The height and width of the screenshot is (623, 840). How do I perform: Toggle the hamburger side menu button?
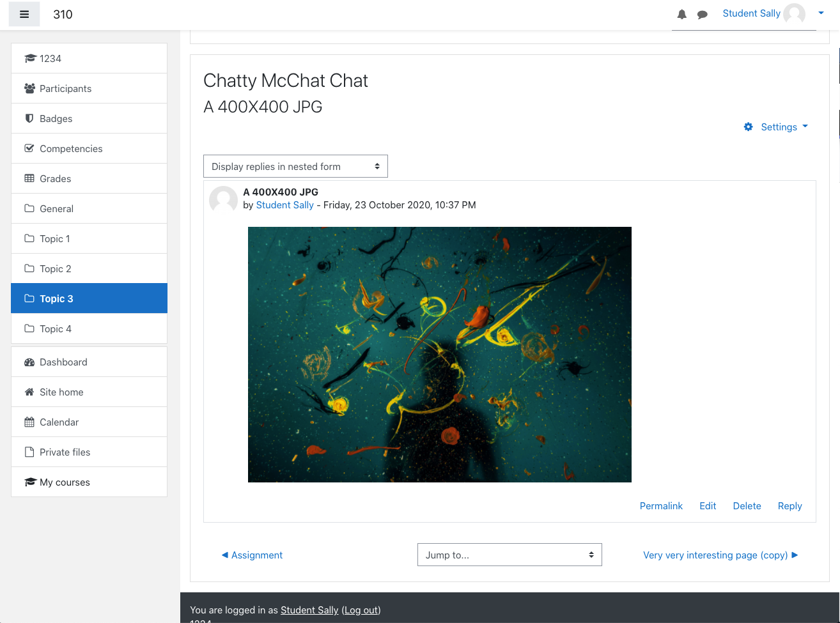(x=24, y=14)
